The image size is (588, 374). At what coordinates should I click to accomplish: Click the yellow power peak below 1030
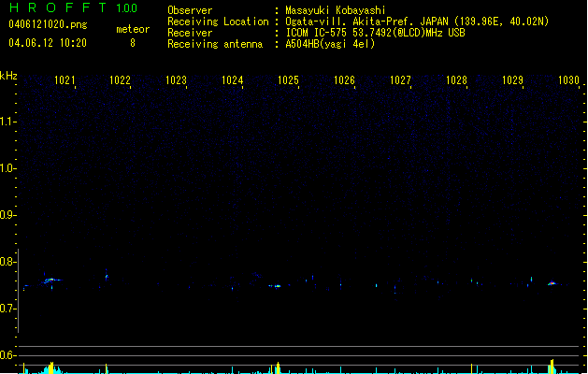[552, 367]
